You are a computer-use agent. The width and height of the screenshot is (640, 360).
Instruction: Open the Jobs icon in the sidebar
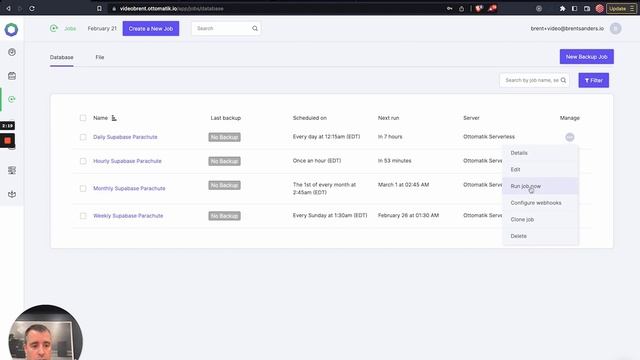12,99
